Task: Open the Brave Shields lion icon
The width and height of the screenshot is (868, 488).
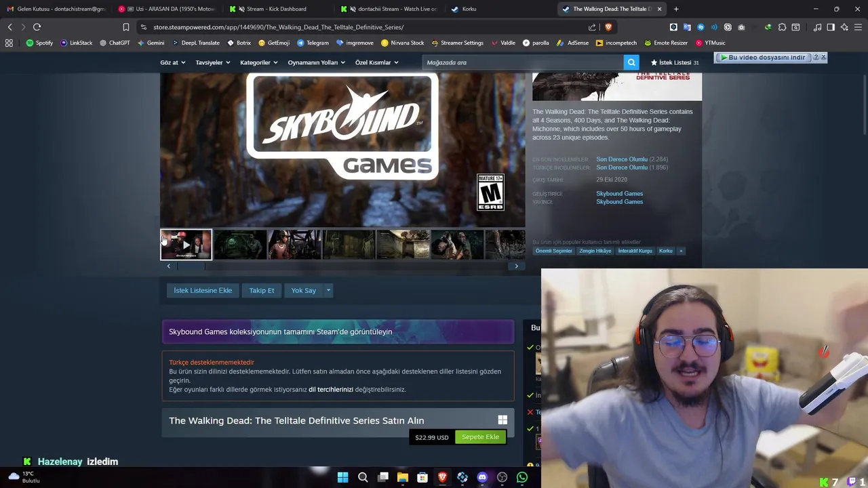Action: click(608, 27)
